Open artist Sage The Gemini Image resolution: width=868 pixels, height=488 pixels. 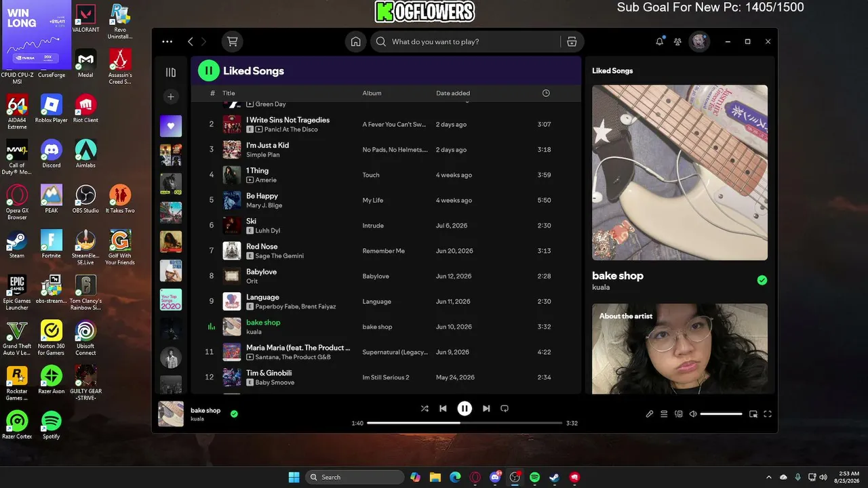(x=279, y=256)
